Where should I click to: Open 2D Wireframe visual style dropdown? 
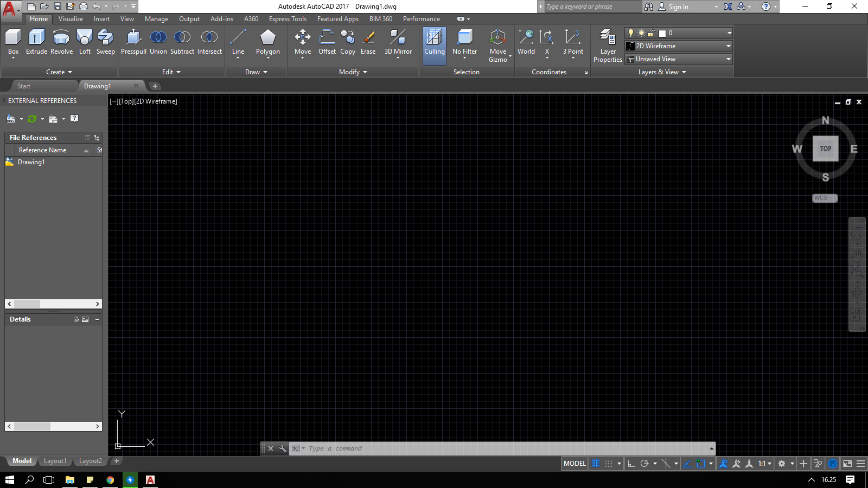point(679,46)
